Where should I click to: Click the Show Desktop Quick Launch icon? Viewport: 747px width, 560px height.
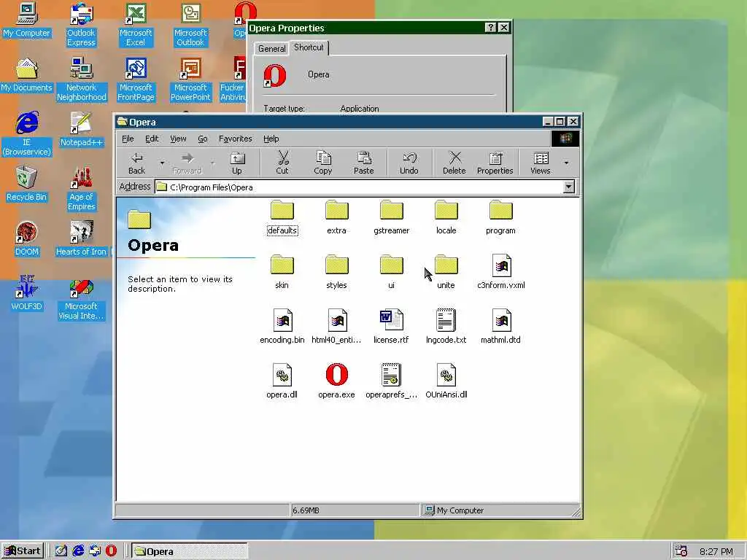coord(61,551)
